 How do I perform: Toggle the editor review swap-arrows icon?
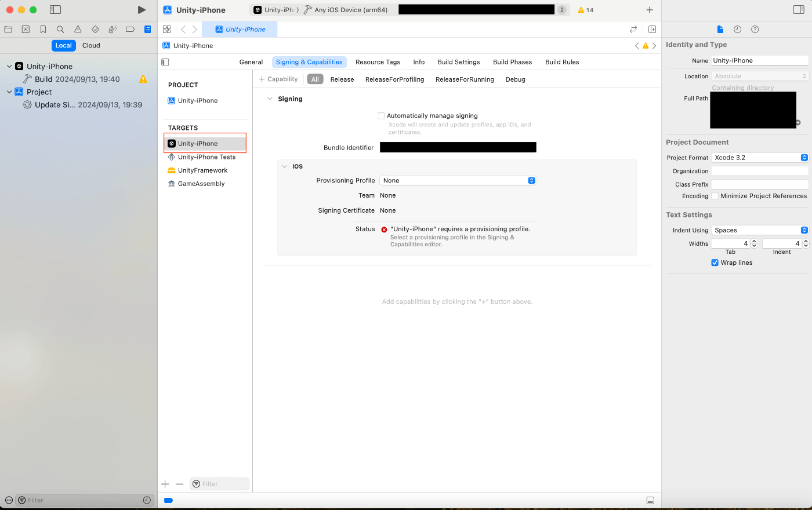[x=633, y=29]
